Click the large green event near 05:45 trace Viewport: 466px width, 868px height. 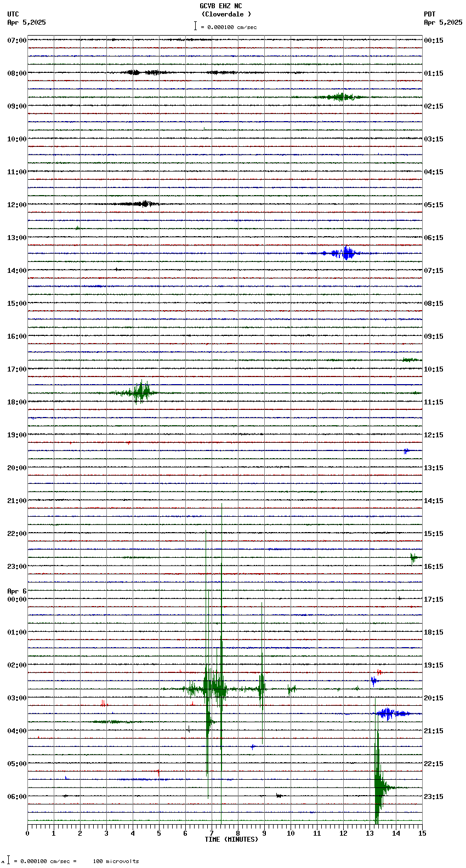pyautogui.click(x=379, y=787)
